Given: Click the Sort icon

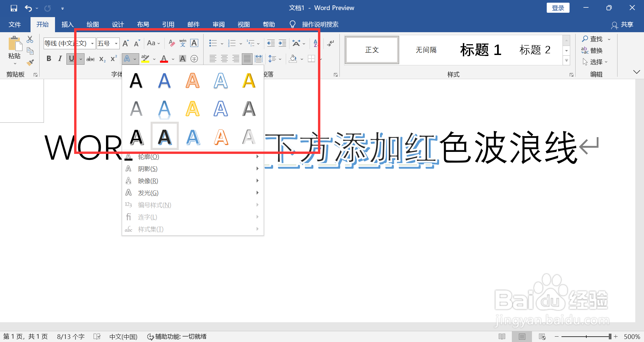Looking at the screenshot, I should point(315,43).
